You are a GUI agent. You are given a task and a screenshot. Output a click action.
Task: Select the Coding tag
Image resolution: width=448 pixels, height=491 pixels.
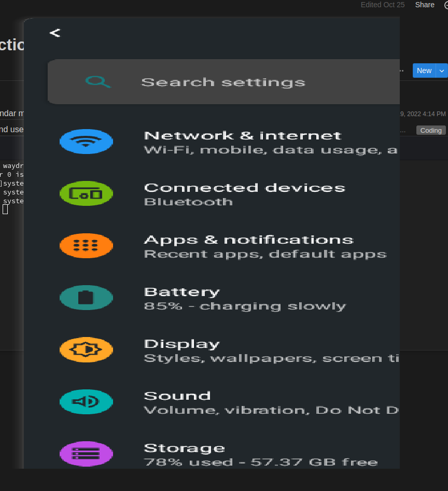[x=430, y=130]
